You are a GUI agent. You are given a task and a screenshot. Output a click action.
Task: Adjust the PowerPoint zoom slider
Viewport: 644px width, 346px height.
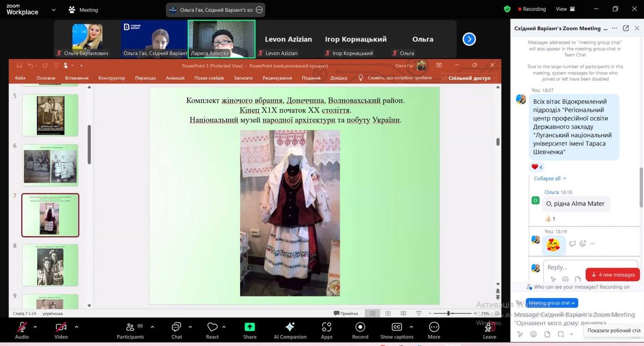tap(448, 313)
